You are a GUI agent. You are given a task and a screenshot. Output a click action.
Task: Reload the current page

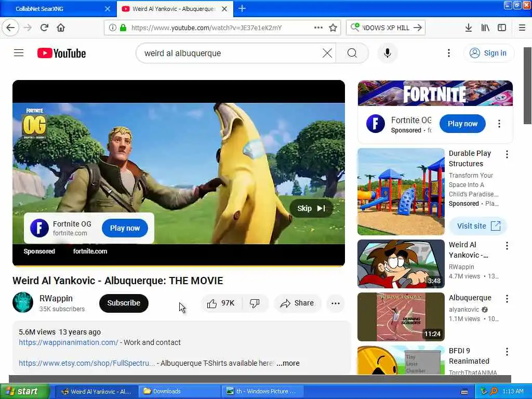point(45,28)
